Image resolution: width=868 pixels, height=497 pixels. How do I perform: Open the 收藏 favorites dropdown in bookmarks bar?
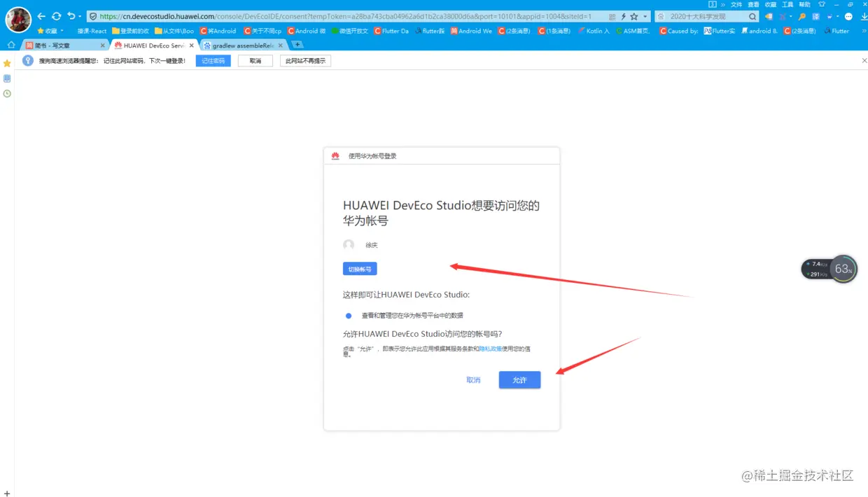tap(50, 31)
